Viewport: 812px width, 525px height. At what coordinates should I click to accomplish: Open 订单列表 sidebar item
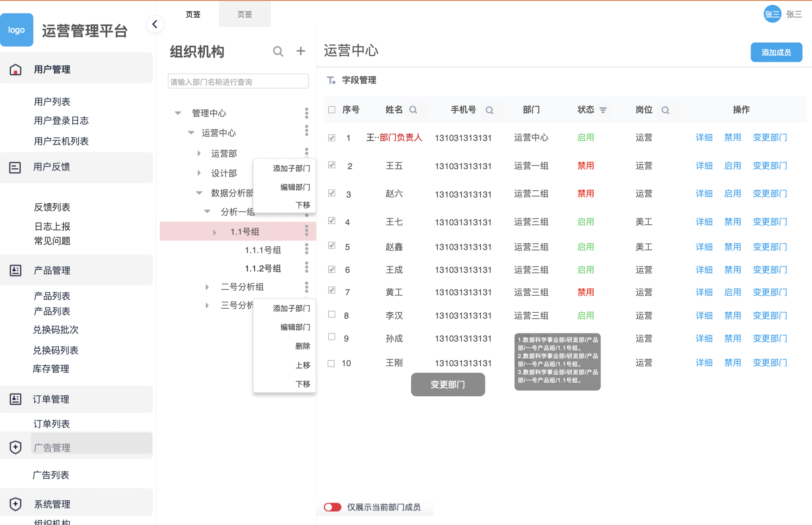point(52,424)
